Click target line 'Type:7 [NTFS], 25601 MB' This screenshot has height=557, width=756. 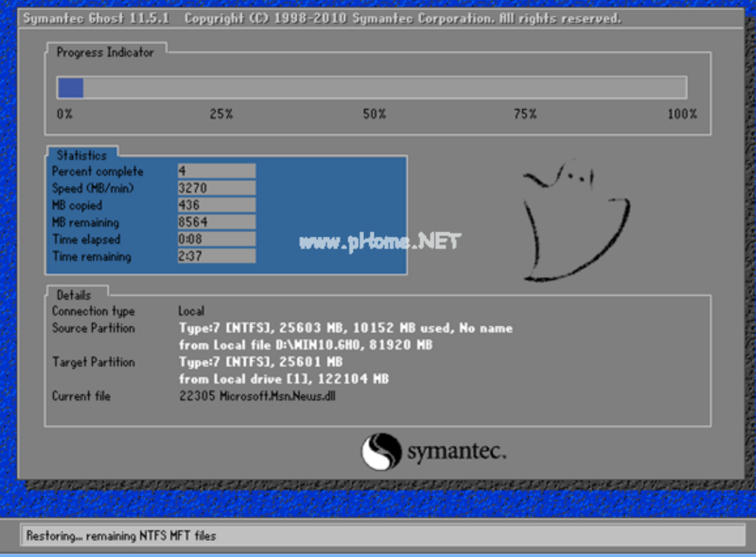[260, 362]
